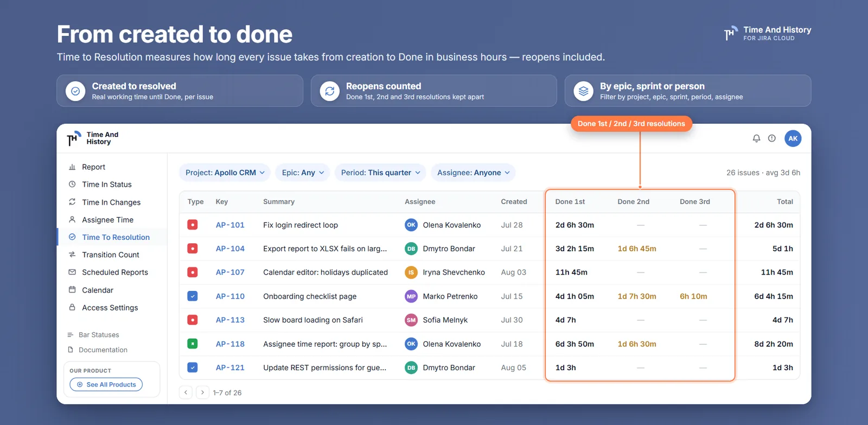Click By epic, sprint or person card
The width and height of the screenshot is (868, 425).
click(688, 91)
